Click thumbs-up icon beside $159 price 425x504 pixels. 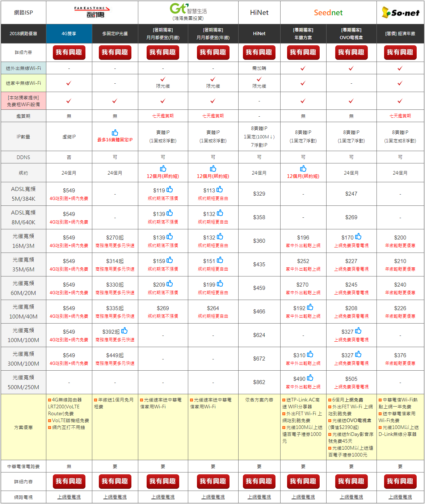[x=170, y=260]
